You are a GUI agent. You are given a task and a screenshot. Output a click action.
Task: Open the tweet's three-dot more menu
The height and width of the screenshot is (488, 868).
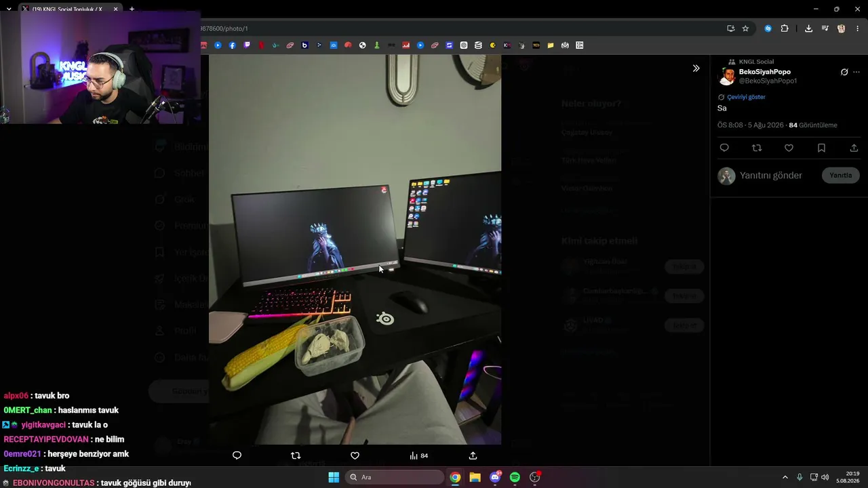coord(856,72)
